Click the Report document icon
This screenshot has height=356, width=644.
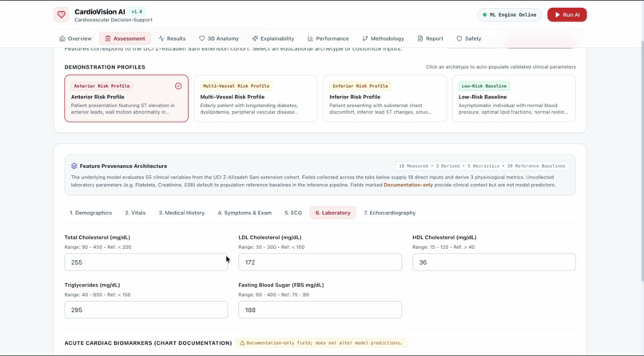[x=420, y=38]
